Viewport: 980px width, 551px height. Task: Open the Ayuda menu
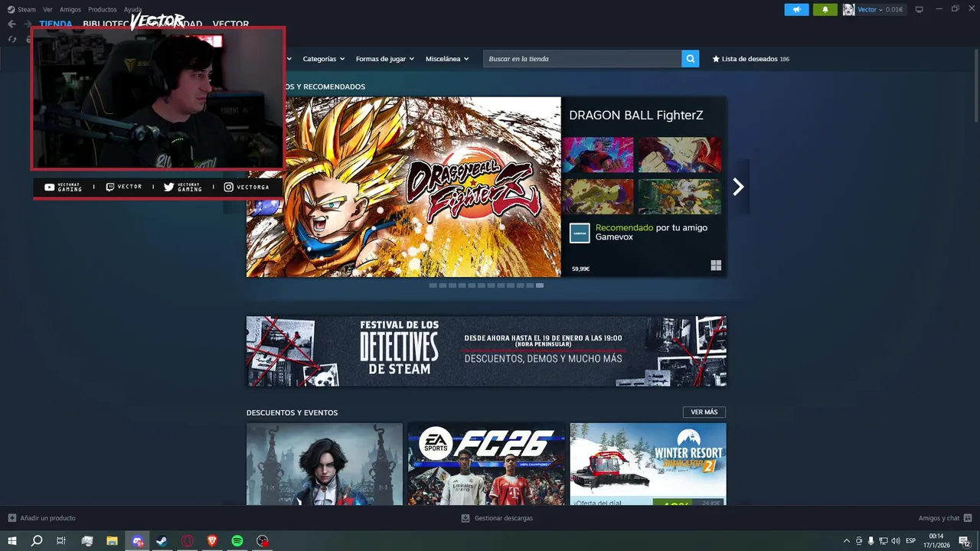(x=133, y=9)
